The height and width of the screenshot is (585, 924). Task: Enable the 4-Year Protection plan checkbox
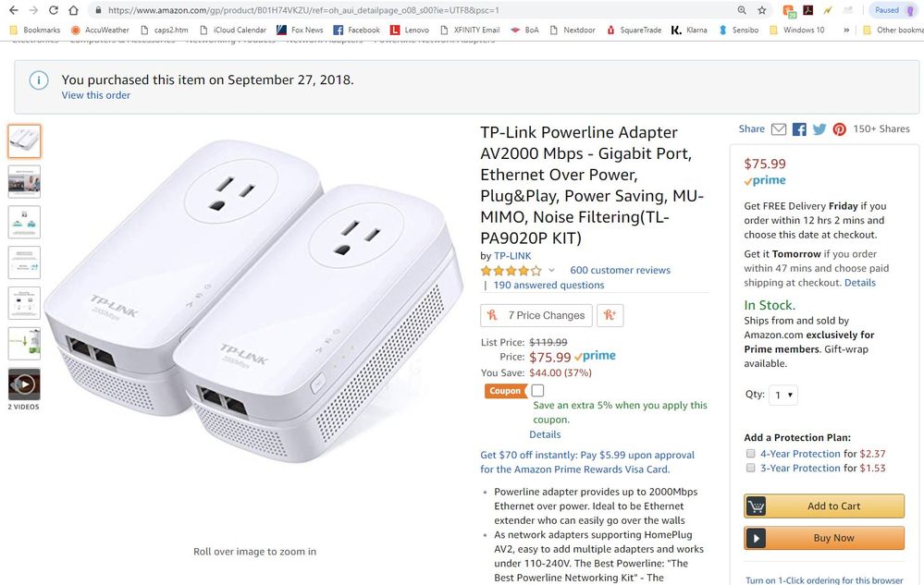coord(751,454)
